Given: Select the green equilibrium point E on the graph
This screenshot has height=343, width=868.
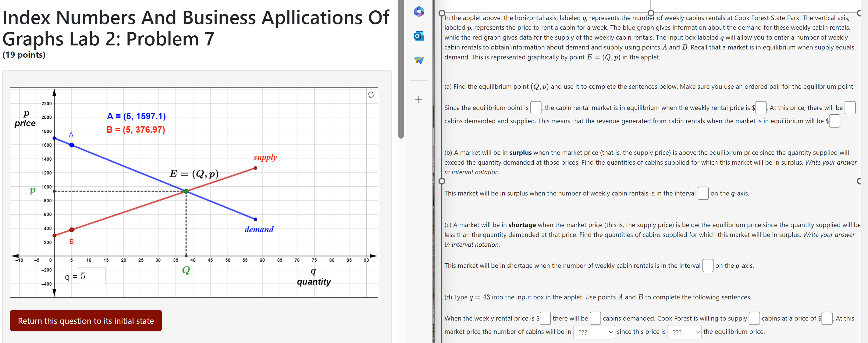Looking at the screenshot, I should [186, 191].
